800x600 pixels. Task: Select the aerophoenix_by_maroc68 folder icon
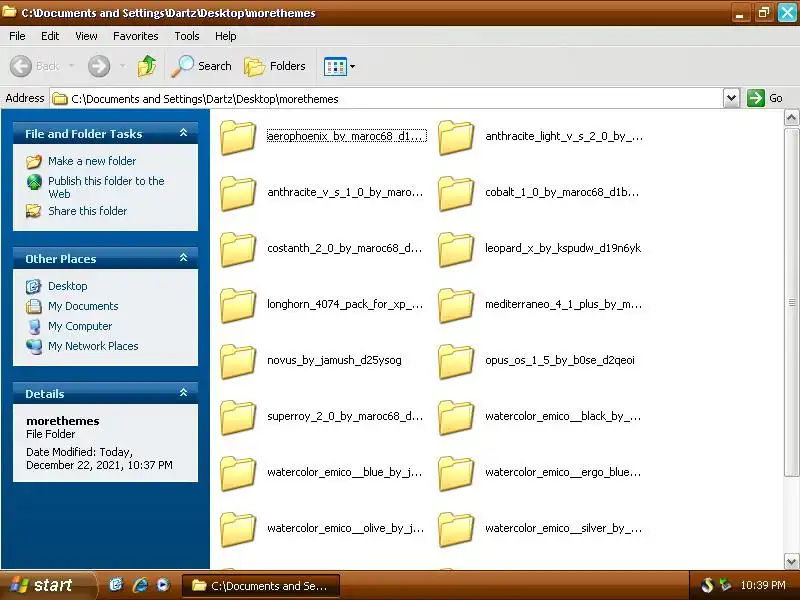[x=238, y=137]
